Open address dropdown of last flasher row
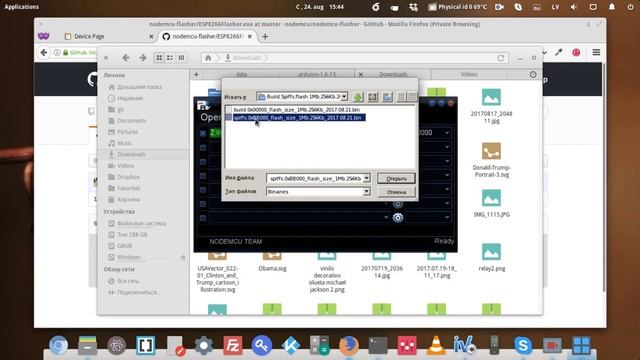Viewport: 640px width, 360px height. pyautogui.click(x=447, y=218)
